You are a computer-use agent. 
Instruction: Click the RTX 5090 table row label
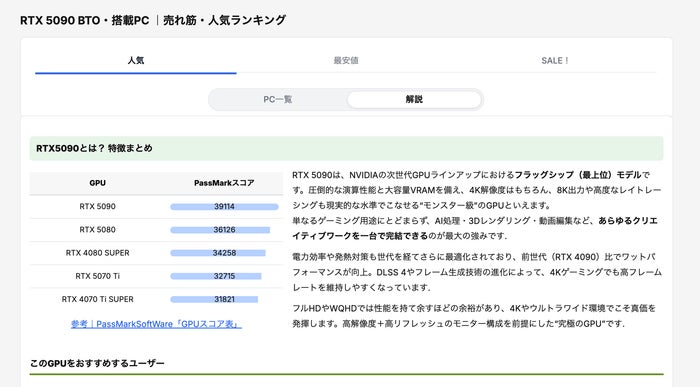click(x=97, y=207)
